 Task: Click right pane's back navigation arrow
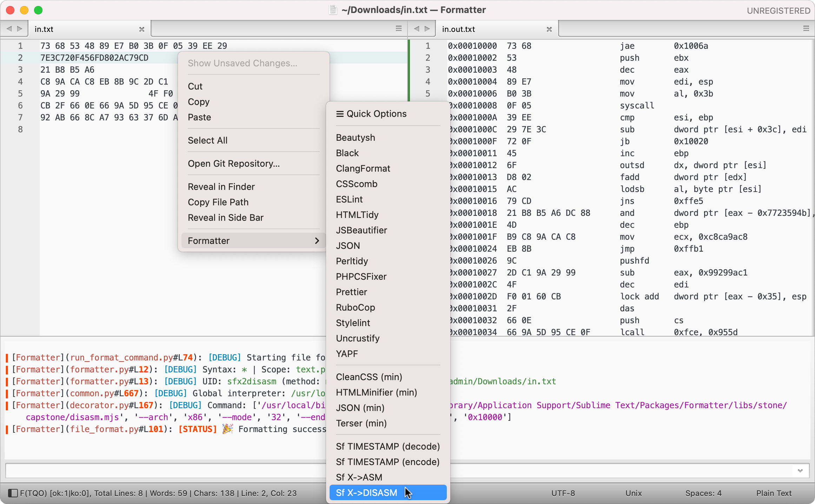(417, 29)
